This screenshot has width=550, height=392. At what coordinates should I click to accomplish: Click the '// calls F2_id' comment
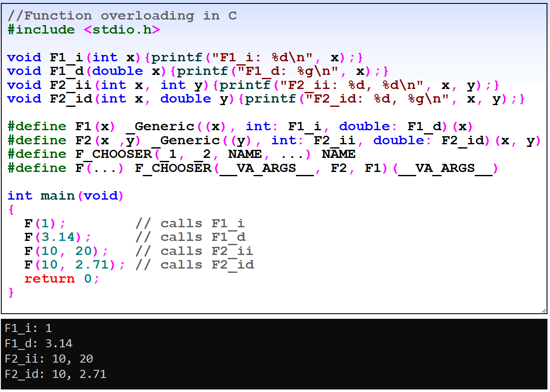(195, 265)
